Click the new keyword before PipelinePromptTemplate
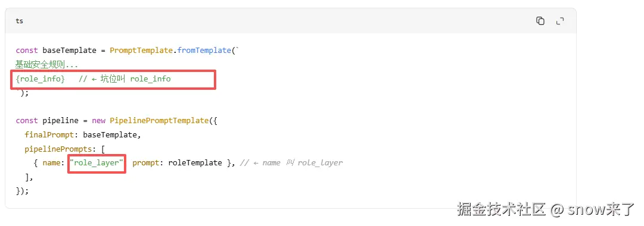Viewport: 644px width, 226px height. 98,121
